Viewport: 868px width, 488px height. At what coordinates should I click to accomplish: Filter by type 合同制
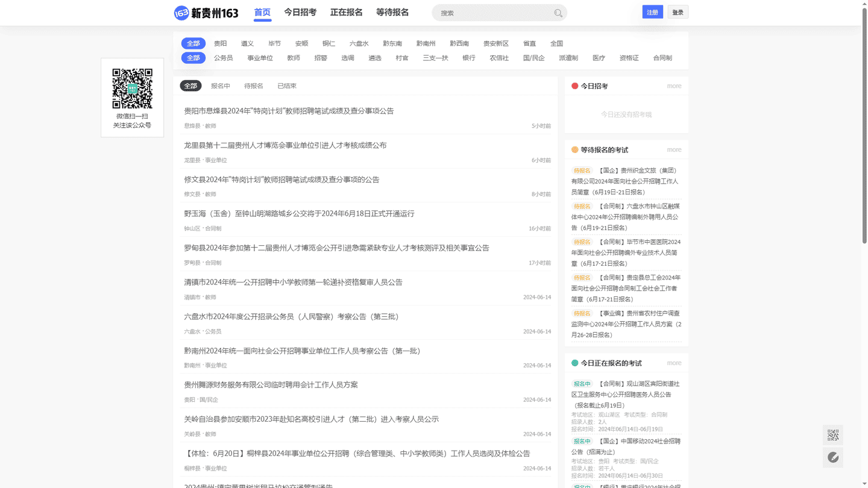tap(662, 58)
